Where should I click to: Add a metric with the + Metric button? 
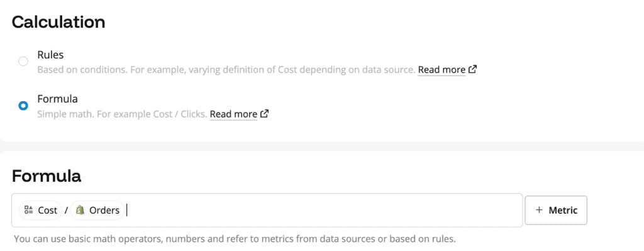pyautogui.click(x=556, y=210)
